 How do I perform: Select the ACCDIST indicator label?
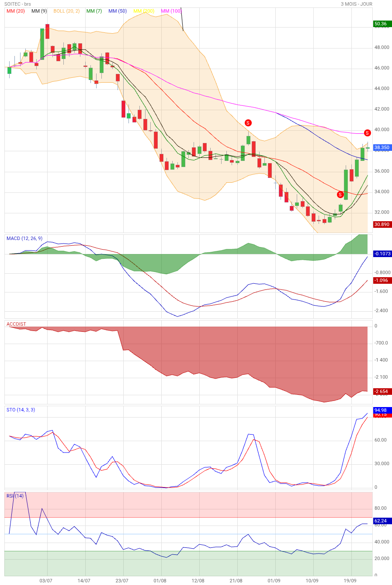(x=16, y=324)
